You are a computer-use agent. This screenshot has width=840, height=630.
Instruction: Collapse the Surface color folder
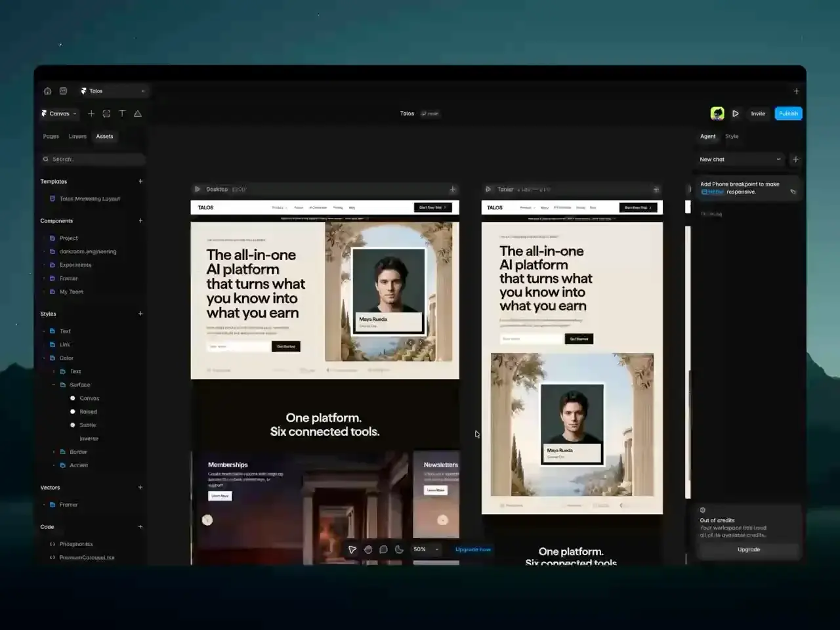(x=54, y=385)
